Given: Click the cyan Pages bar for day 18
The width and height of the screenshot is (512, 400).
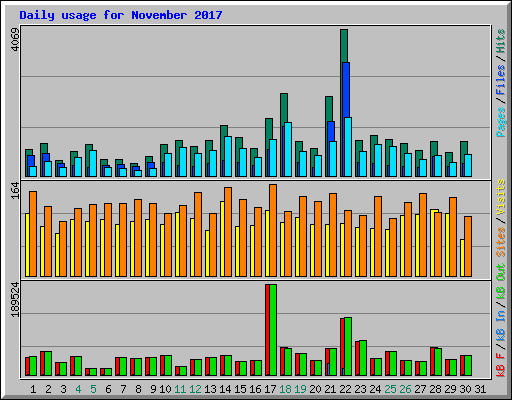Looking at the screenshot, I should click(288, 149).
